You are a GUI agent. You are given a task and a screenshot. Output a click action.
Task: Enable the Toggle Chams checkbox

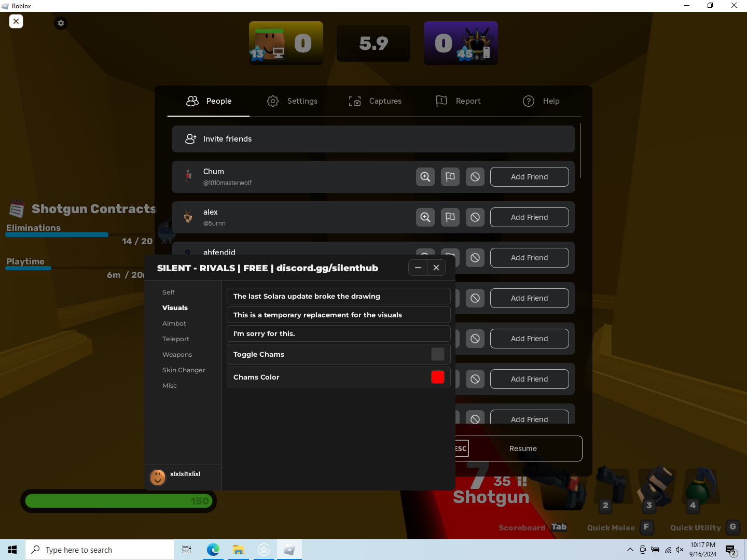[x=438, y=354]
